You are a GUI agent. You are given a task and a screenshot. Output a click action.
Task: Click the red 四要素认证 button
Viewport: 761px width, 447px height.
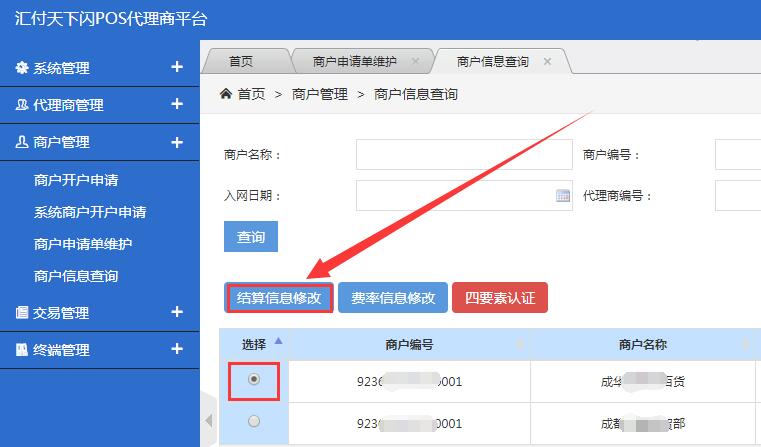500,298
